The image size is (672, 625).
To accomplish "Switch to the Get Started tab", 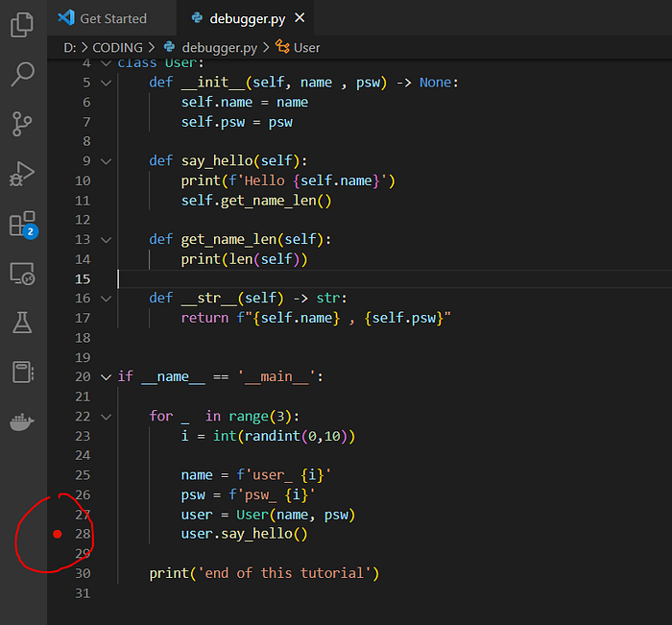I will pyautogui.click(x=111, y=18).
